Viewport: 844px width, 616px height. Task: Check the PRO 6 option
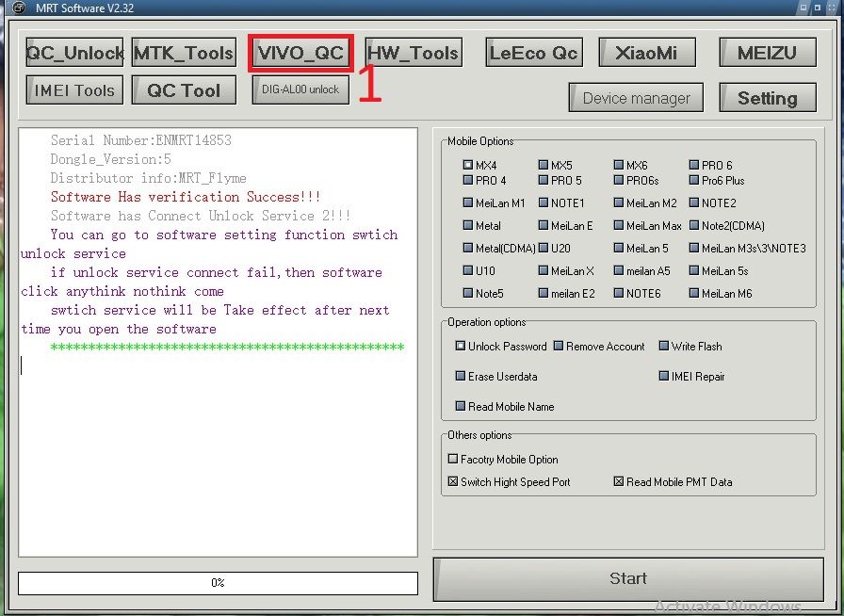pyautogui.click(x=694, y=165)
